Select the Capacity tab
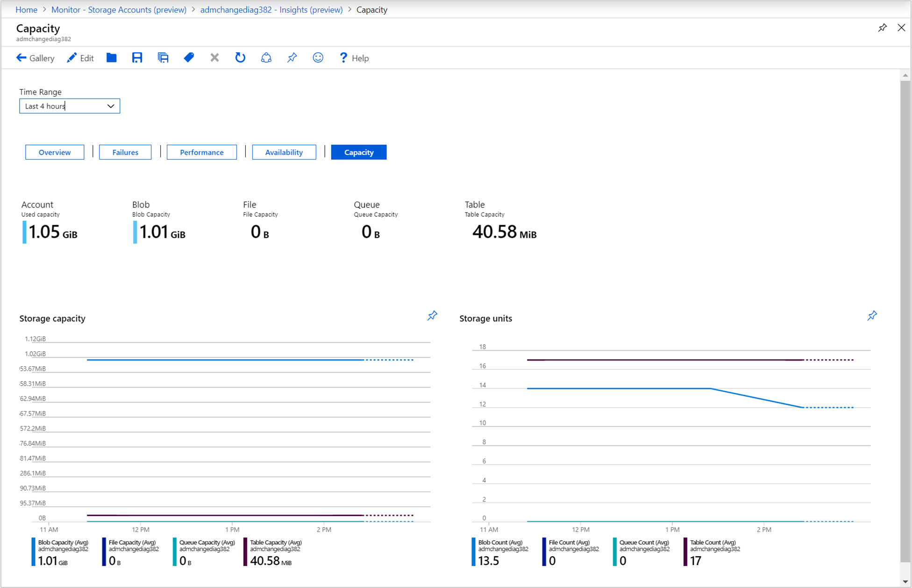Image resolution: width=912 pixels, height=588 pixels. [x=359, y=151]
